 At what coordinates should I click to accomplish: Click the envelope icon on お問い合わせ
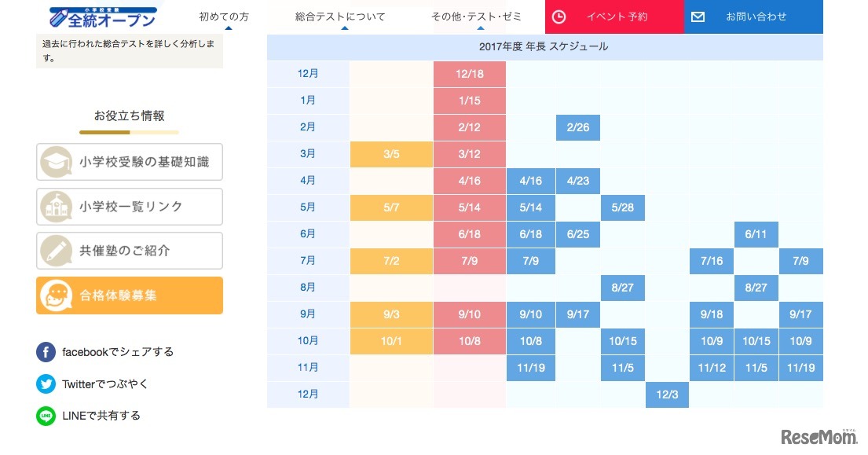[698, 17]
